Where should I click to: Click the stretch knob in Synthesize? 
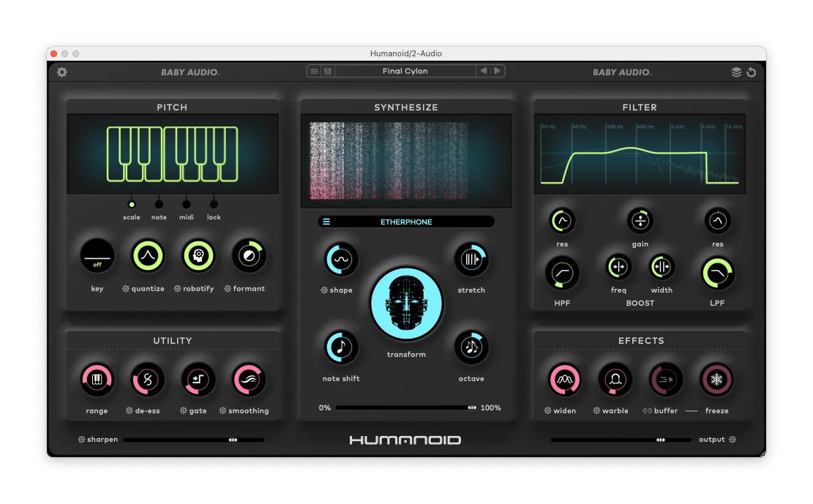[x=471, y=259]
